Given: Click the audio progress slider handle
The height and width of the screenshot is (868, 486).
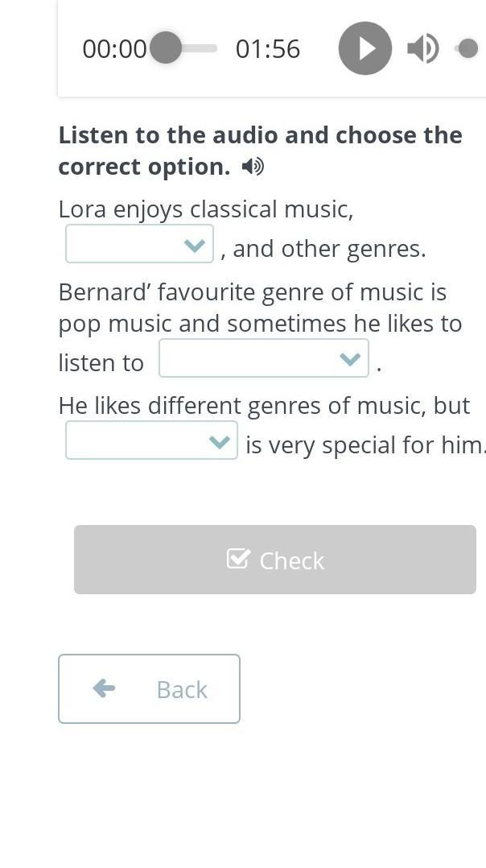Looking at the screenshot, I should point(166,48).
